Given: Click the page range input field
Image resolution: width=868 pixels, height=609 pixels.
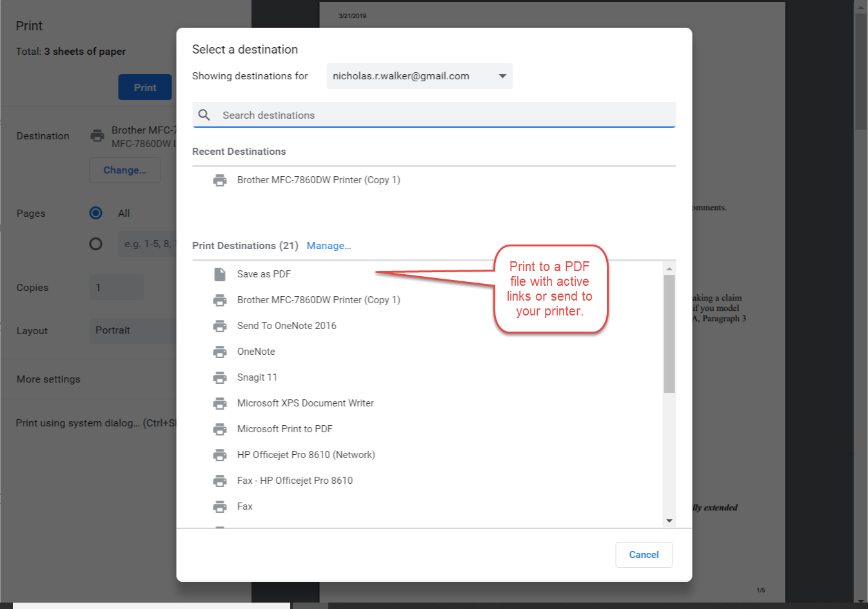Looking at the screenshot, I should click(x=148, y=244).
